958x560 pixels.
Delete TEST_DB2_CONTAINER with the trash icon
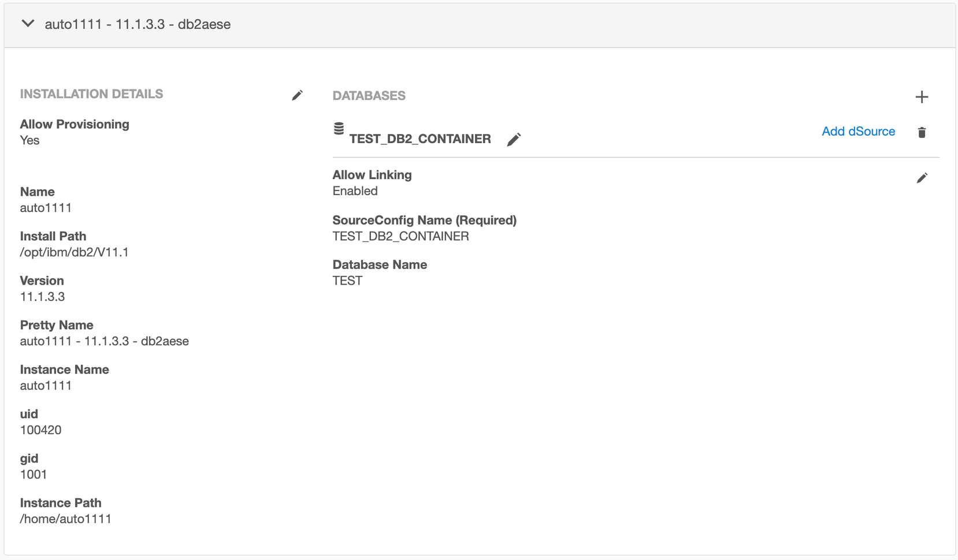tap(922, 132)
